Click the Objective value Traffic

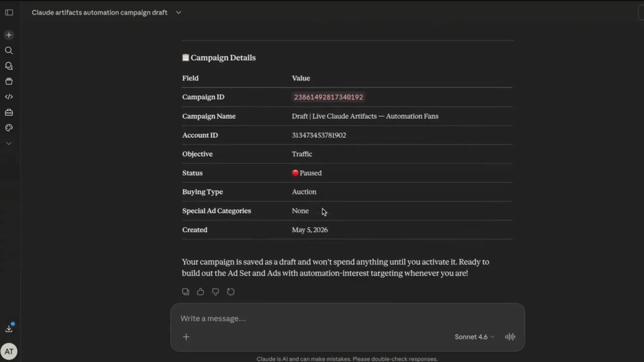coord(302,154)
